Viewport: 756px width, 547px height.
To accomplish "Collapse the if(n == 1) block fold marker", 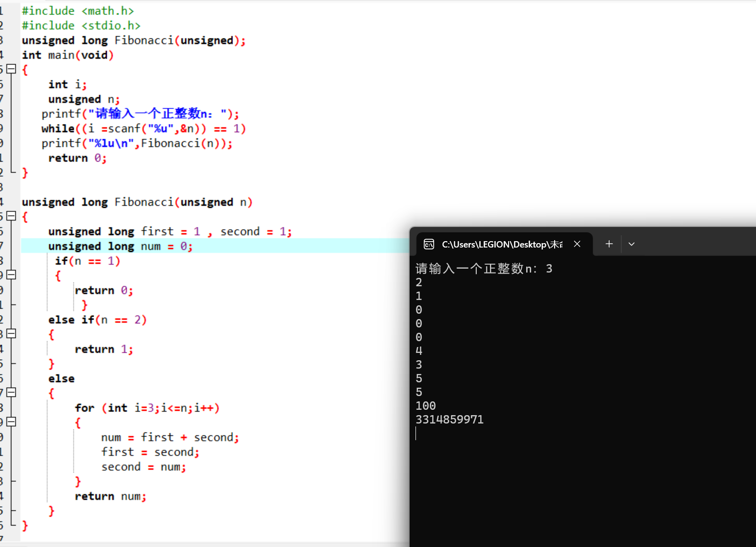I will pos(11,275).
